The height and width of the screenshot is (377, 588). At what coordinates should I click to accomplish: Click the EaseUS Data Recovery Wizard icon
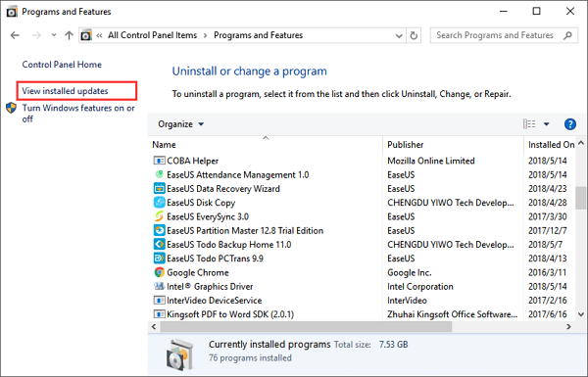click(x=159, y=188)
